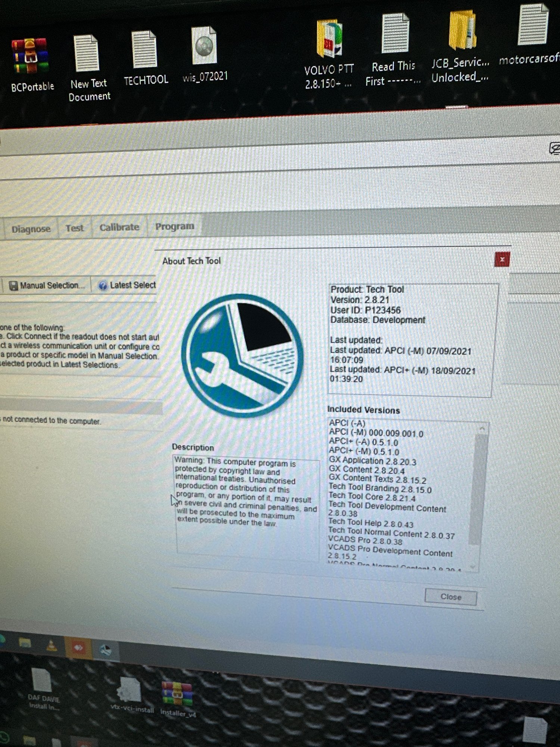Open File Explorer from the taskbar
The width and height of the screenshot is (560, 747).
click(25, 642)
